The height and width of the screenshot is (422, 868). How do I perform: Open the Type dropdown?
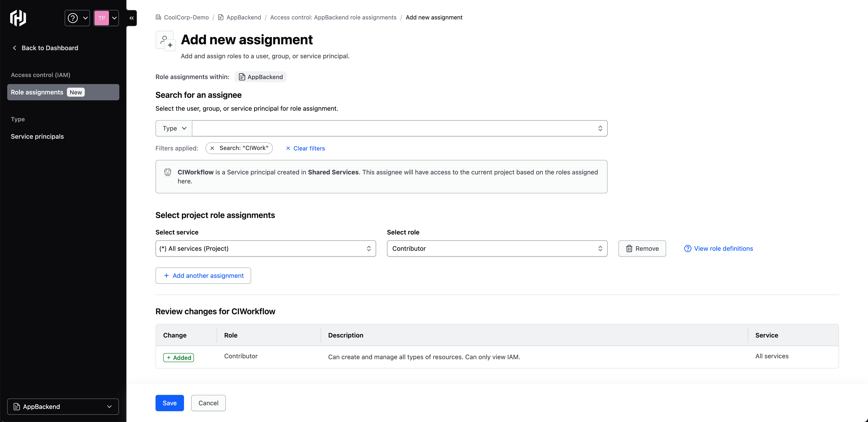tap(173, 128)
